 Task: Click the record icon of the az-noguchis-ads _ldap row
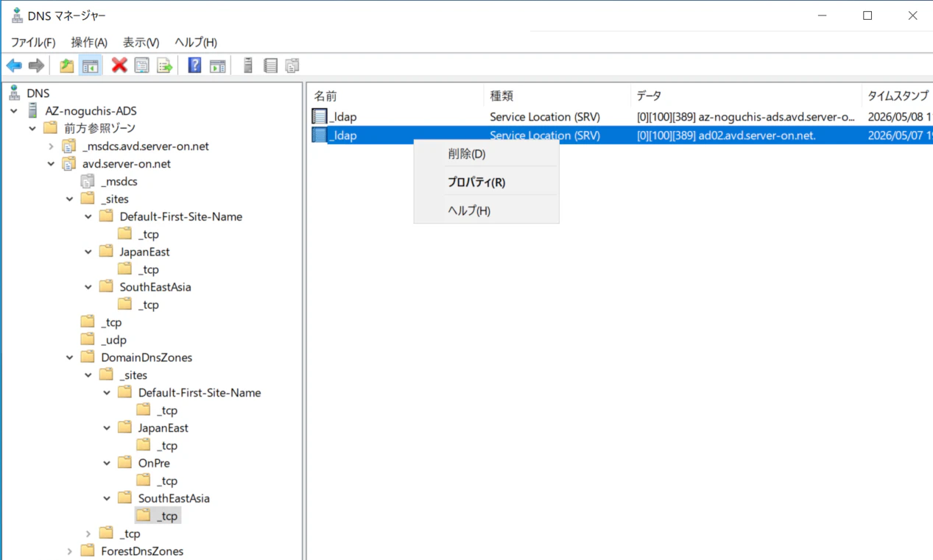click(x=320, y=116)
